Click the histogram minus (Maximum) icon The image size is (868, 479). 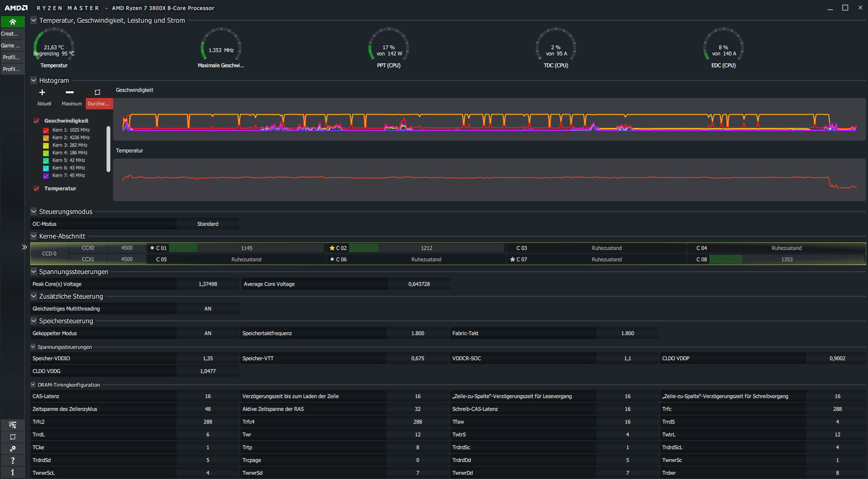(70, 92)
